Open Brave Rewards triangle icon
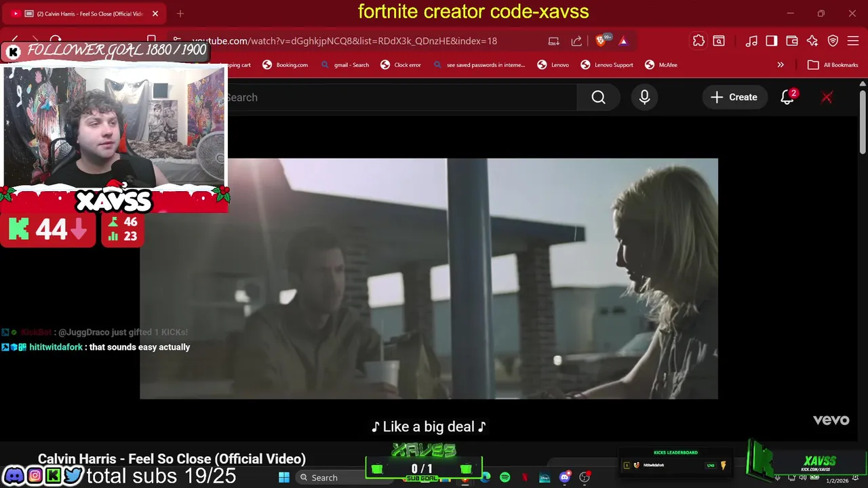 (x=623, y=41)
